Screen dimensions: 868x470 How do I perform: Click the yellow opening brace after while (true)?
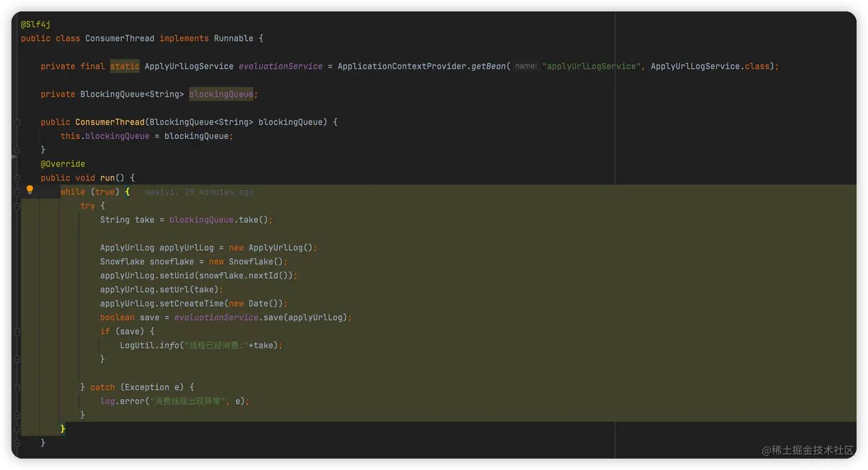(x=127, y=192)
